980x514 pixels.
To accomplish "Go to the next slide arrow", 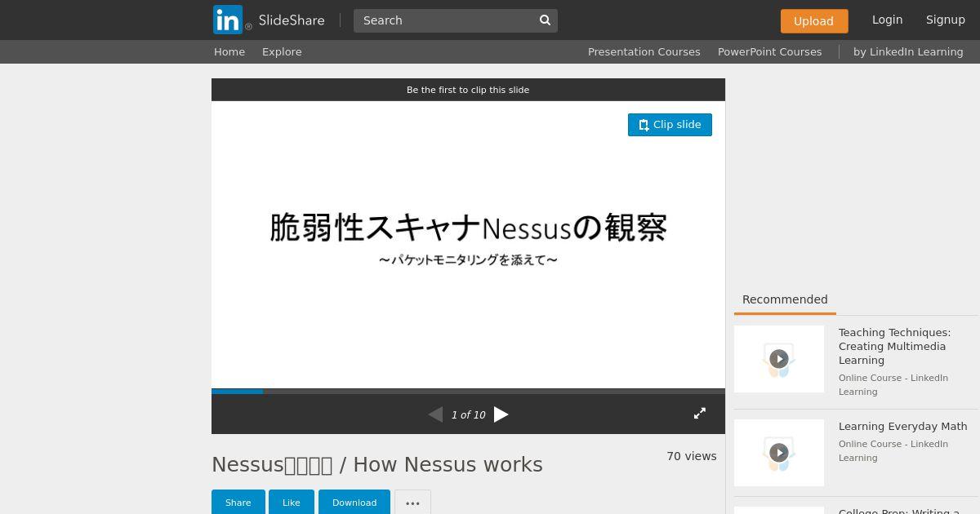I will (x=501, y=414).
